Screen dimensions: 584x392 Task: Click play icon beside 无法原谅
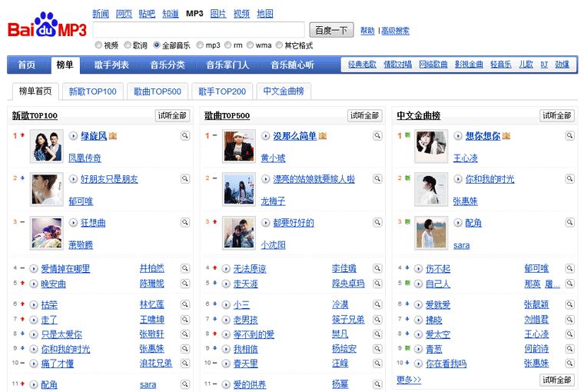[226, 269]
